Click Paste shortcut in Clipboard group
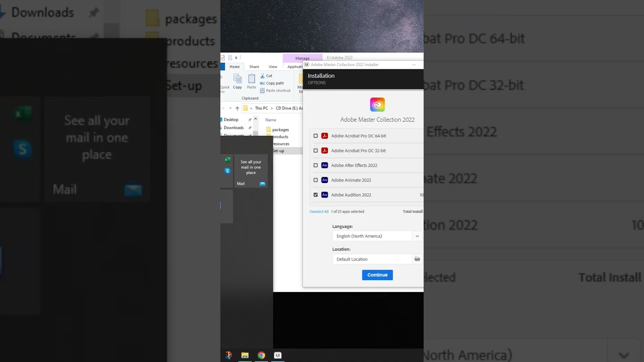Image resolution: width=644 pixels, height=362 pixels. pos(275,90)
